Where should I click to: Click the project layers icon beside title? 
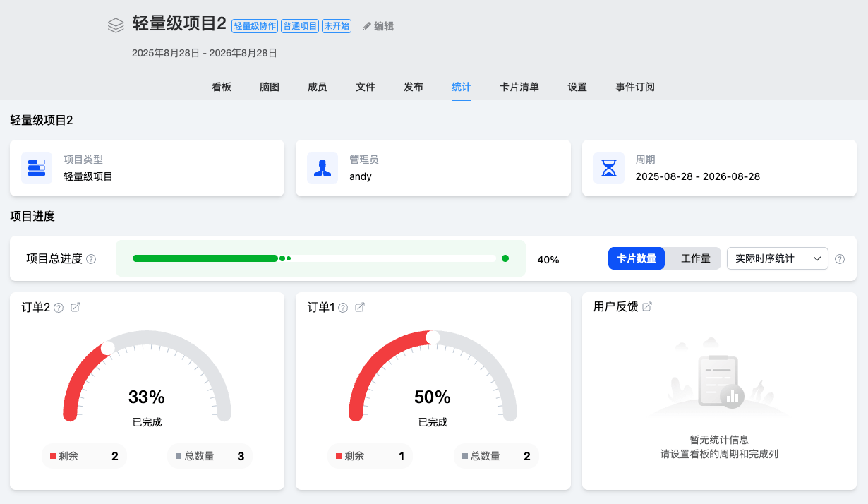pos(116,25)
